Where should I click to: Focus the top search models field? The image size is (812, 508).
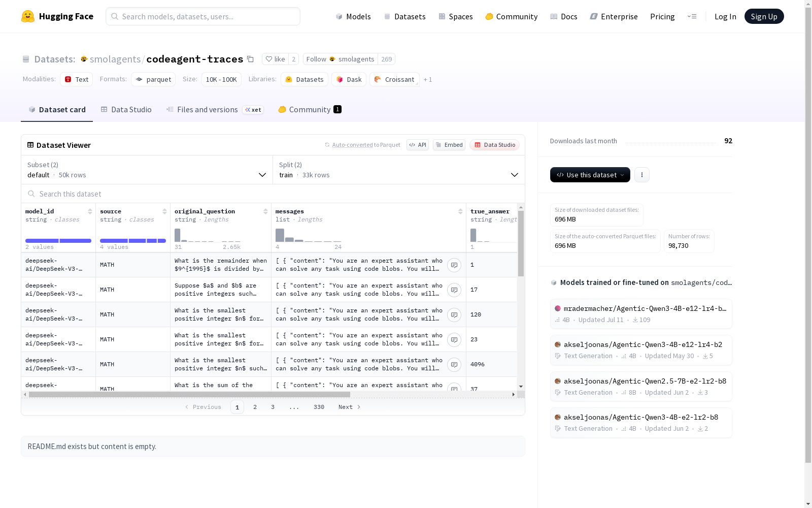pos(203,16)
